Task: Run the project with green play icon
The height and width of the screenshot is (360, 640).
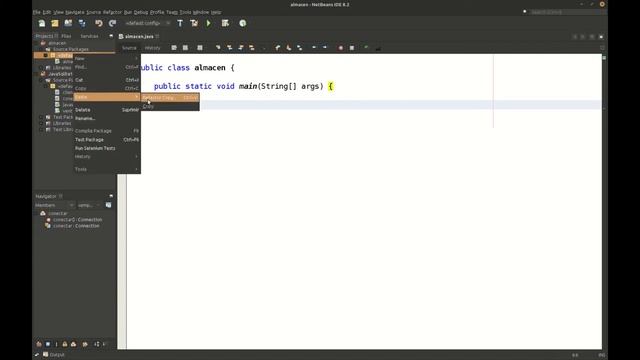Action: tap(209, 23)
